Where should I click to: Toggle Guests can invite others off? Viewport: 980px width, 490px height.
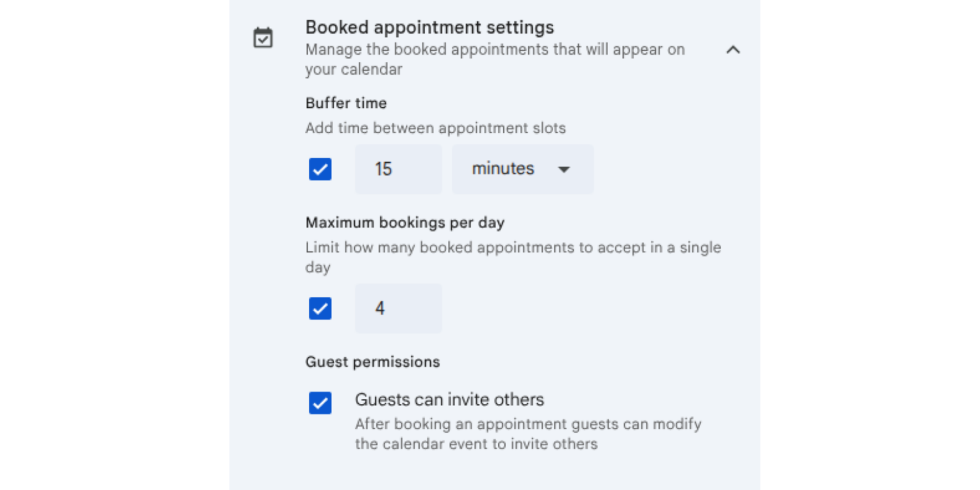pyautogui.click(x=320, y=403)
